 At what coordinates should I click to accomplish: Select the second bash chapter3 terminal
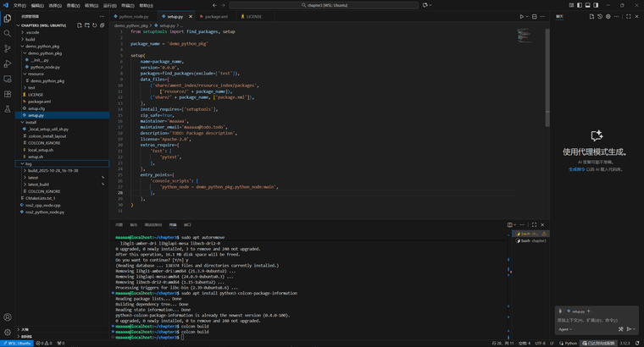[530, 240]
